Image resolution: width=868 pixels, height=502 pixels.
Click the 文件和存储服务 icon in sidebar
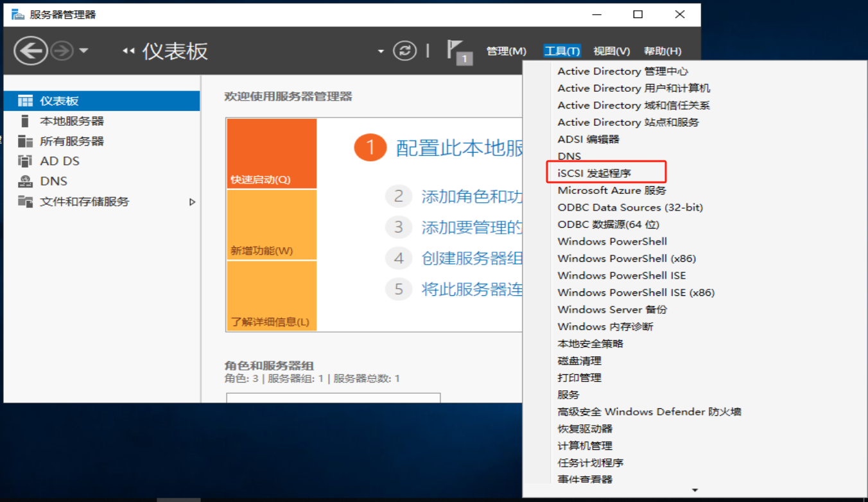25,202
